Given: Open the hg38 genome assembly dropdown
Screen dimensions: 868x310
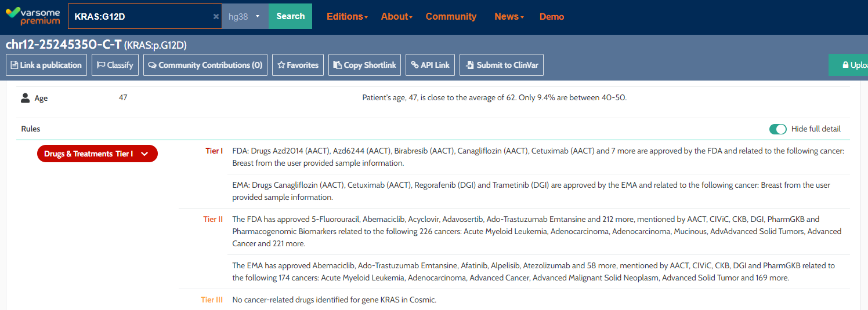Looking at the screenshot, I should (245, 16).
